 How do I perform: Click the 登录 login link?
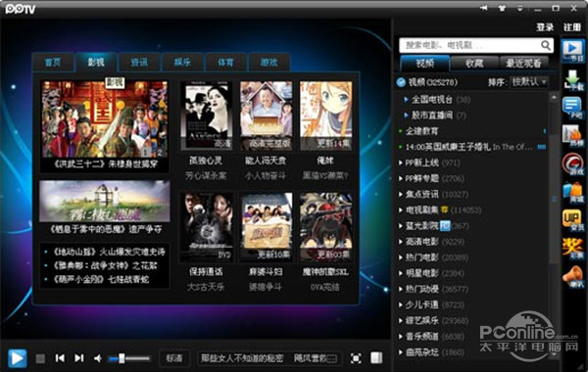[545, 27]
